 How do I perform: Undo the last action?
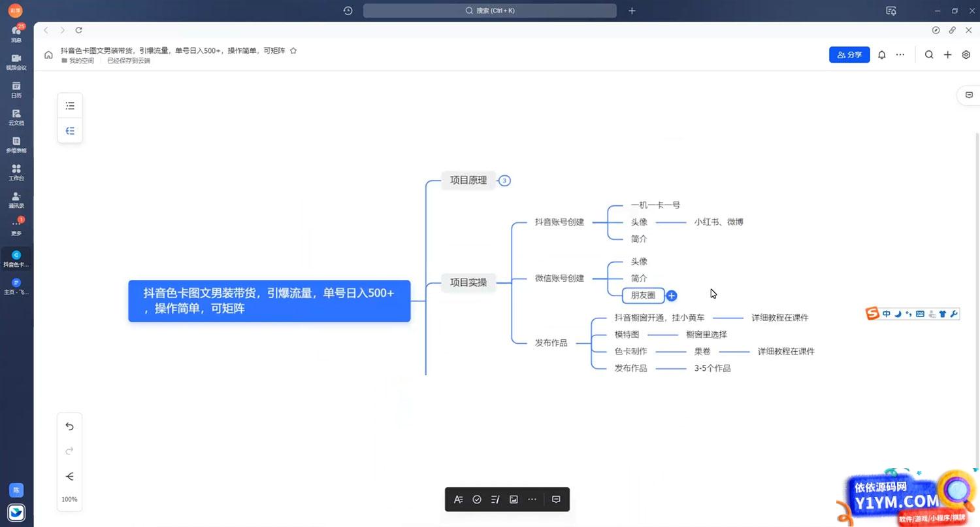(x=69, y=426)
